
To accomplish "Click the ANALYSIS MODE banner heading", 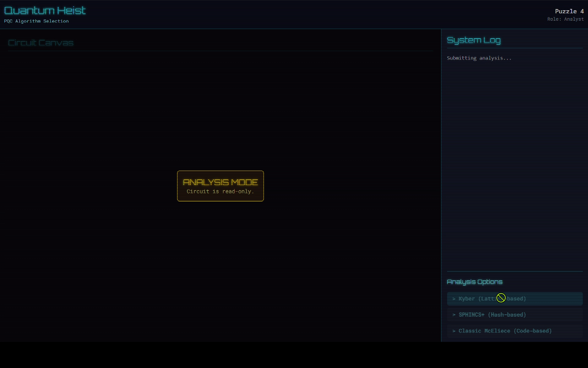I will click(220, 182).
